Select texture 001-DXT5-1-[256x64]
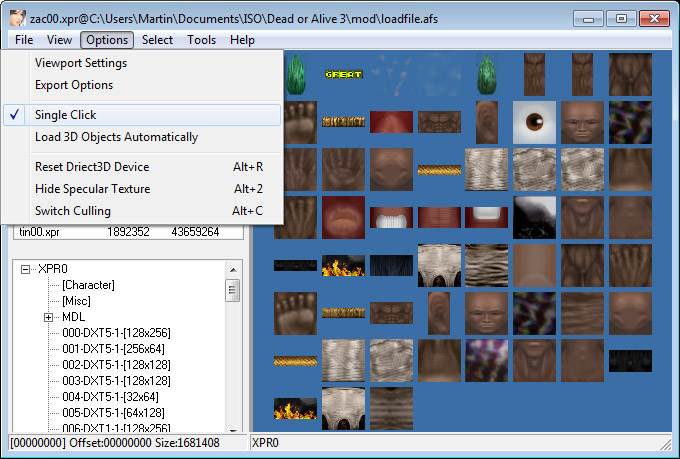The image size is (680, 459). (x=113, y=349)
